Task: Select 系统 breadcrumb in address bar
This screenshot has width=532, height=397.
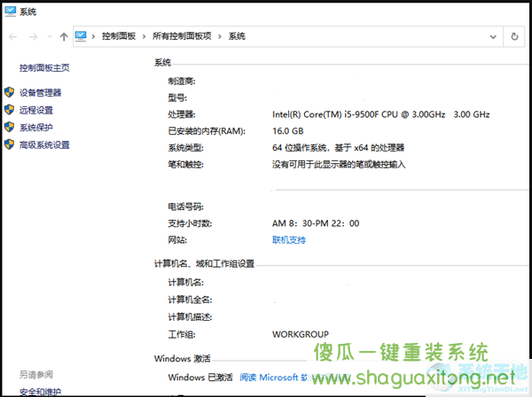Action: (237, 36)
